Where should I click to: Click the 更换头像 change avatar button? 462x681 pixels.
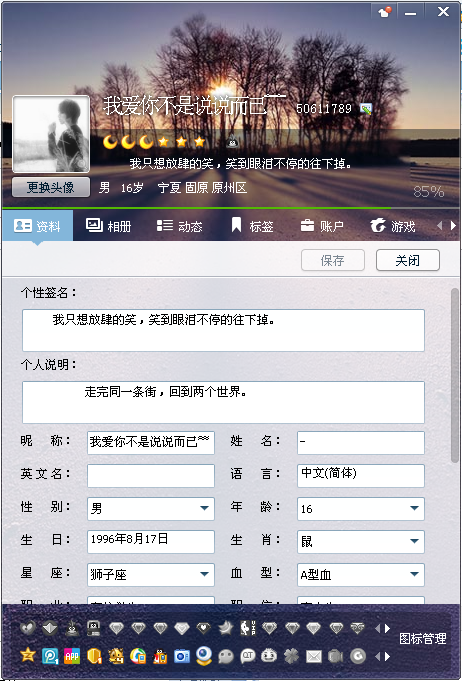coord(51,187)
